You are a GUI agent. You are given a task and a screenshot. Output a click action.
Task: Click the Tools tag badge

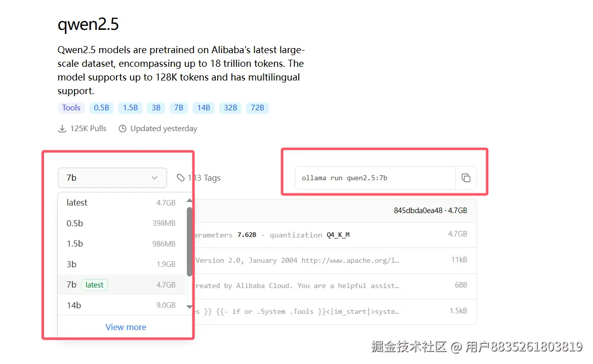click(x=71, y=108)
